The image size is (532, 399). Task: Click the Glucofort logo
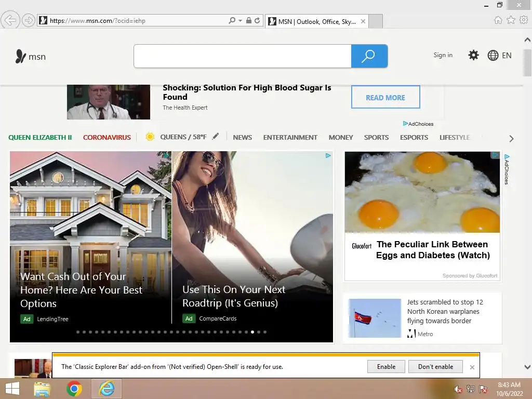362,246
